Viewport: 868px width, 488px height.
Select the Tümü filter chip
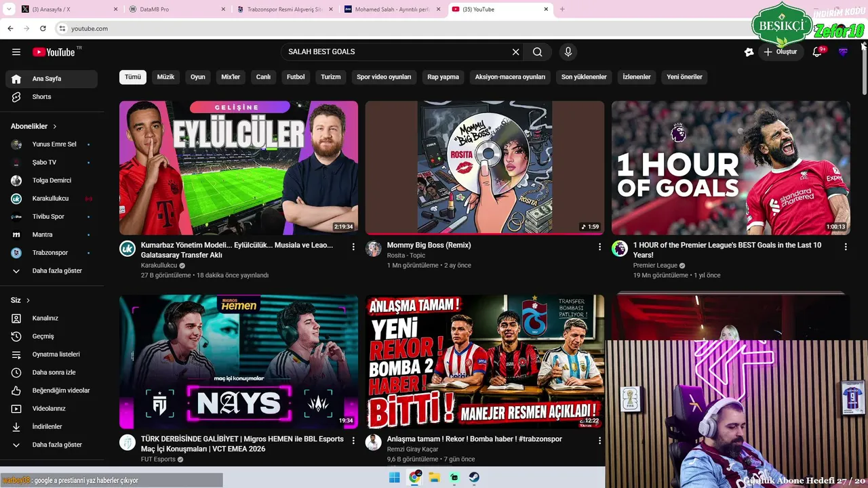(x=133, y=77)
